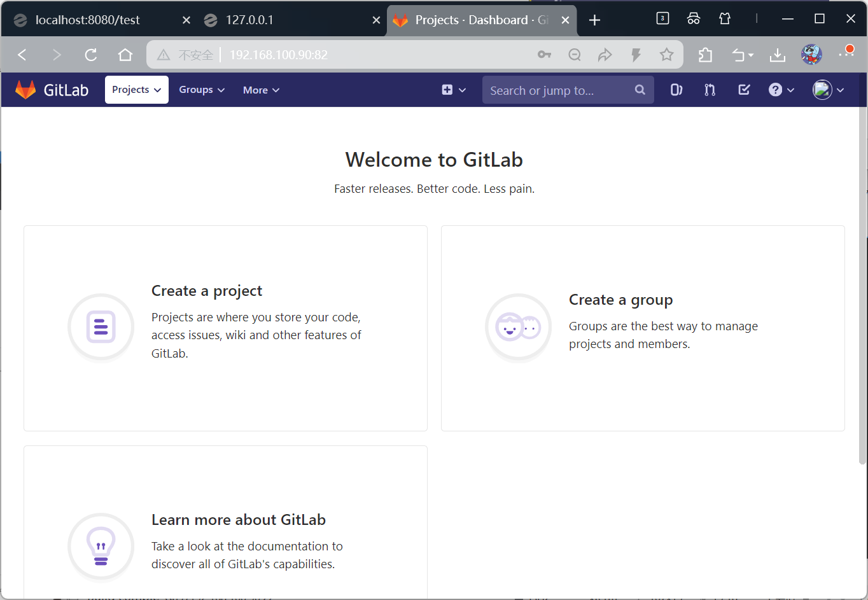Open the user avatar menu

tap(822, 90)
